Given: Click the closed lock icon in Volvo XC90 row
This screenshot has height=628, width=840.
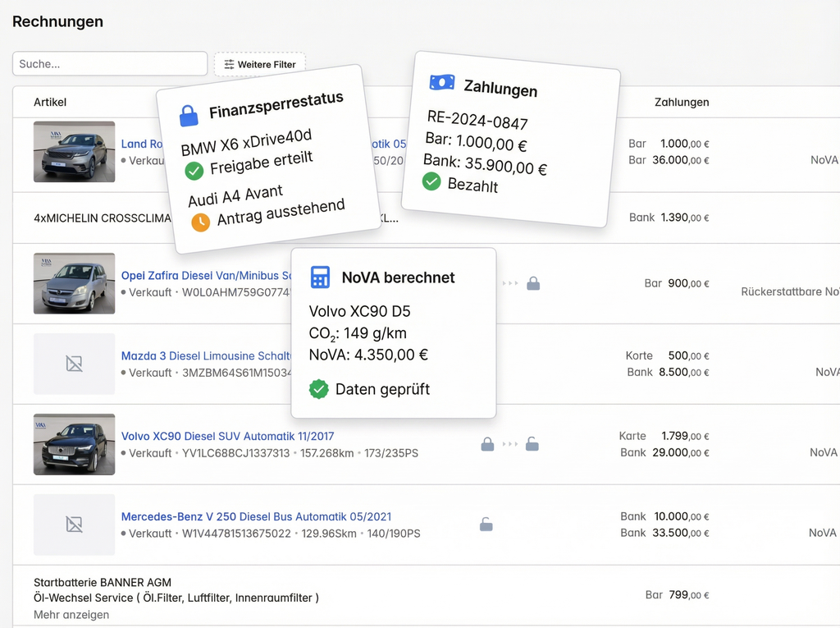Looking at the screenshot, I should coord(487,444).
